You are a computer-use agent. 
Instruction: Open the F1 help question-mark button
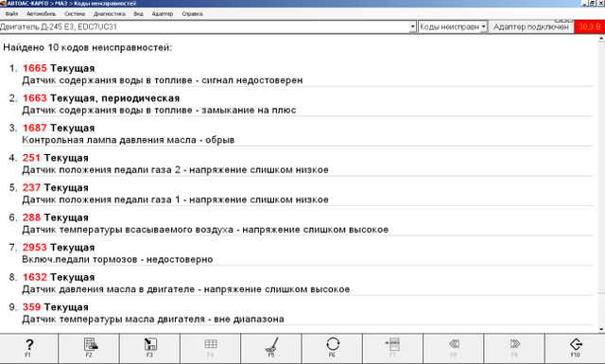[29, 348]
